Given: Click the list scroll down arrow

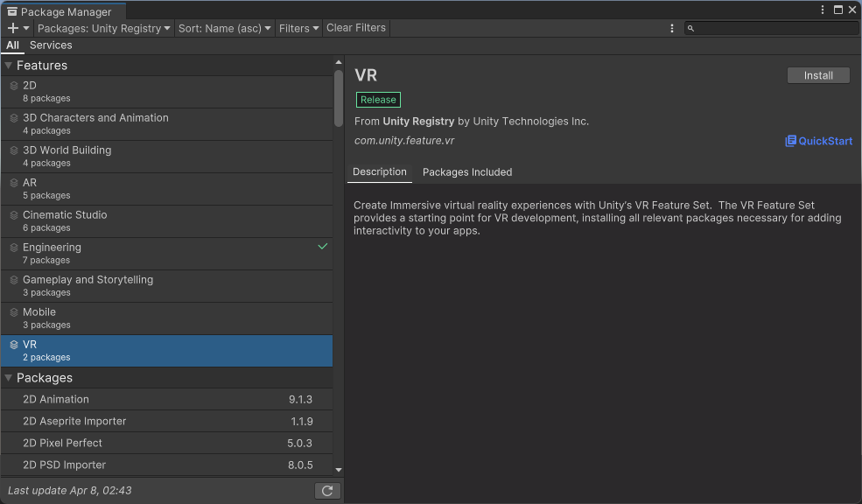Looking at the screenshot, I should [x=338, y=470].
